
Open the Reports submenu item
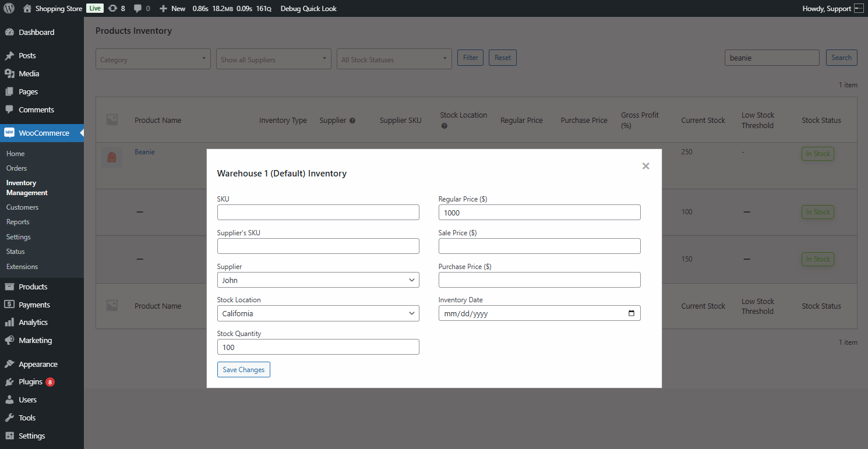[x=18, y=222]
